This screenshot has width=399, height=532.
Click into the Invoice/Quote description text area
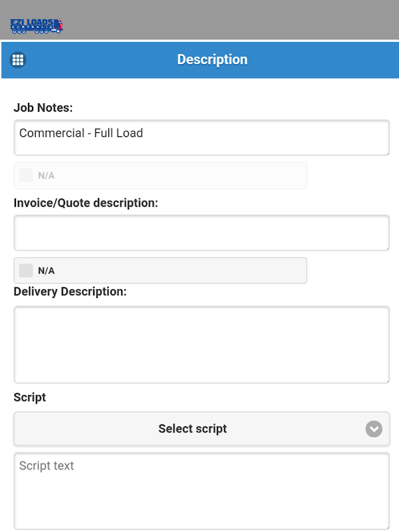199,233
